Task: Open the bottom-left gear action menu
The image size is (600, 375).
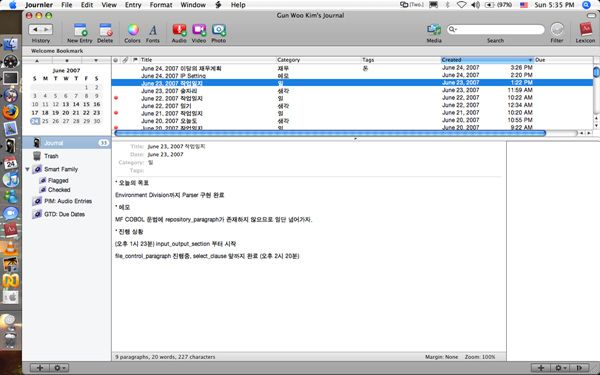Action: [x=59, y=368]
